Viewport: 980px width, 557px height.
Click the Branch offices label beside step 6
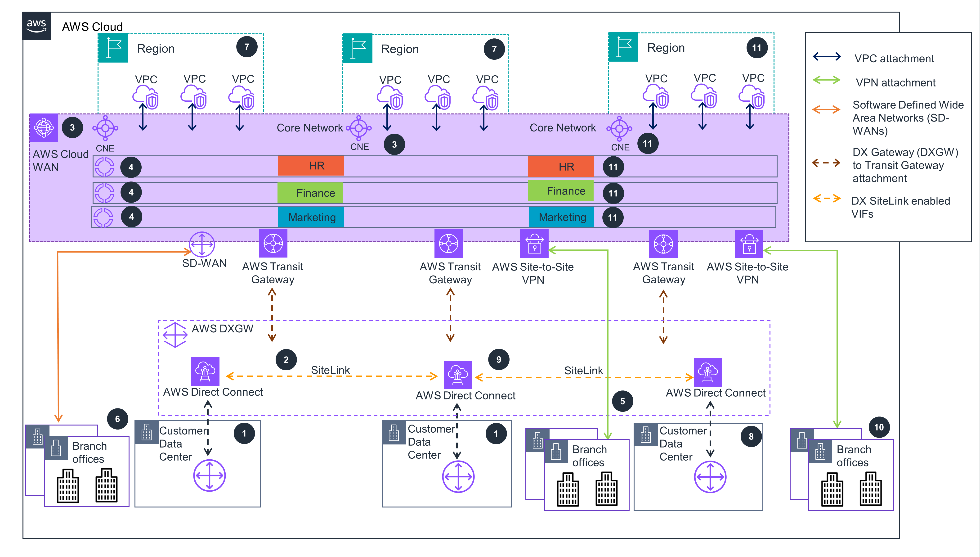89,453
